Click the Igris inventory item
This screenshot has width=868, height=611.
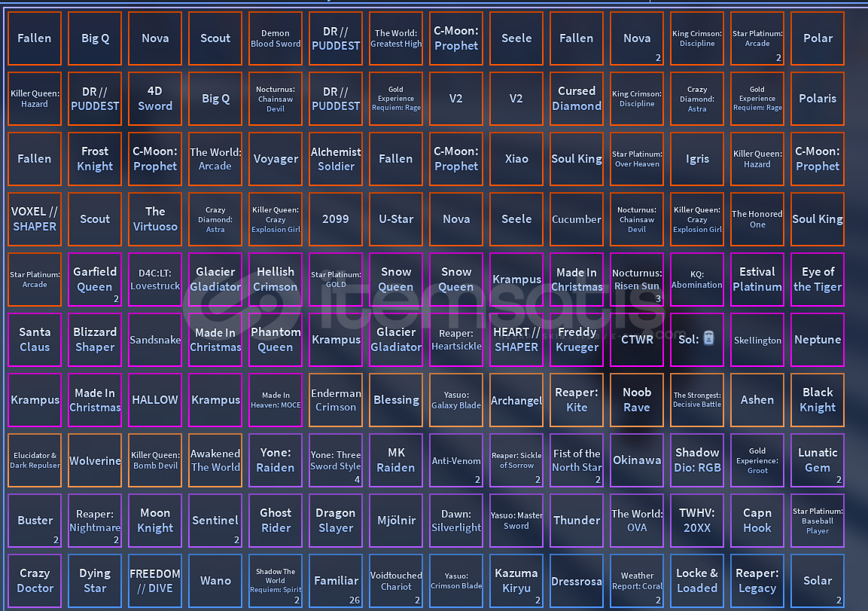(697, 159)
